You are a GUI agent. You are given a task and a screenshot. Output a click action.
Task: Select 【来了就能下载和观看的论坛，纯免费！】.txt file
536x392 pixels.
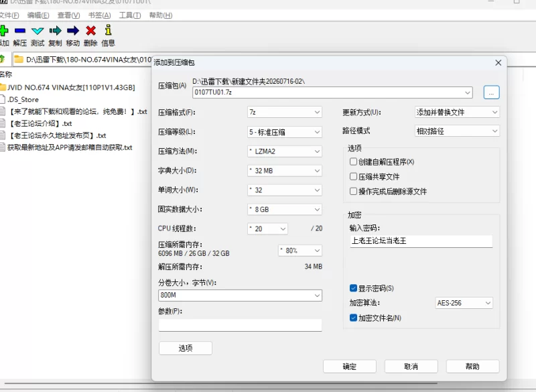(77, 112)
